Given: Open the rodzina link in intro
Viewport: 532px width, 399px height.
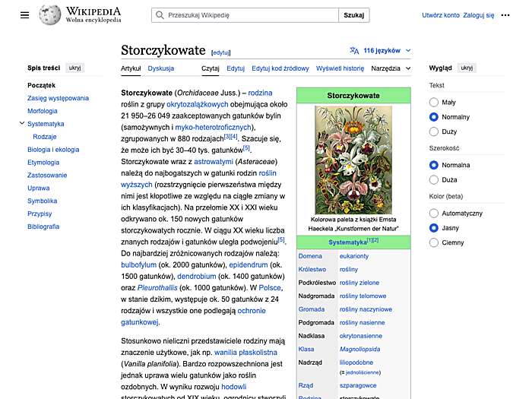Looking at the screenshot, I should (260, 93).
